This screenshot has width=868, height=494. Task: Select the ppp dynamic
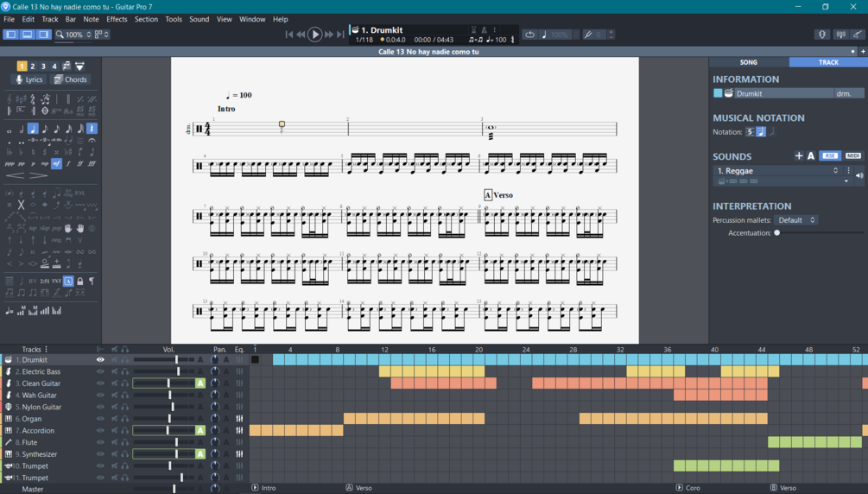pos(10,164)
